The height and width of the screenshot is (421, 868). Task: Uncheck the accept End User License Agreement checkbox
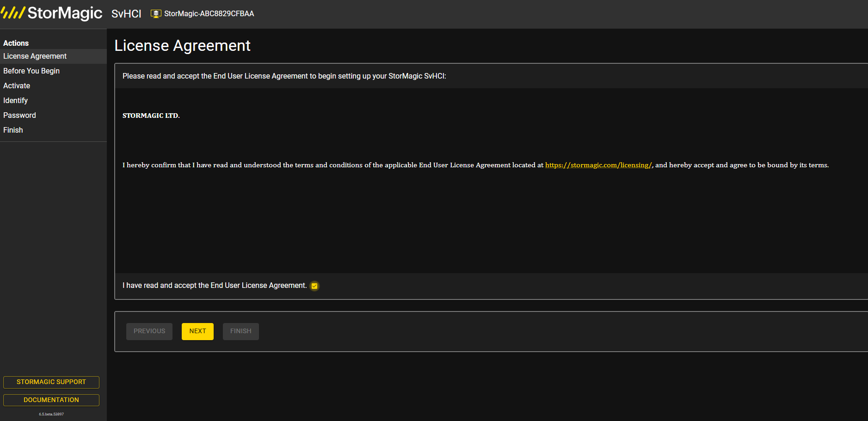314,286
